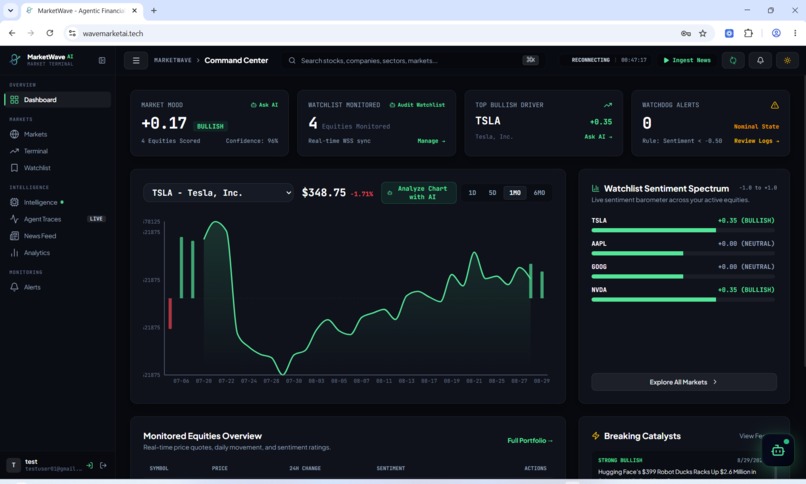Open Analytics in sidebar
This screenshot has width=806, height=484.
tap(58, 253)
